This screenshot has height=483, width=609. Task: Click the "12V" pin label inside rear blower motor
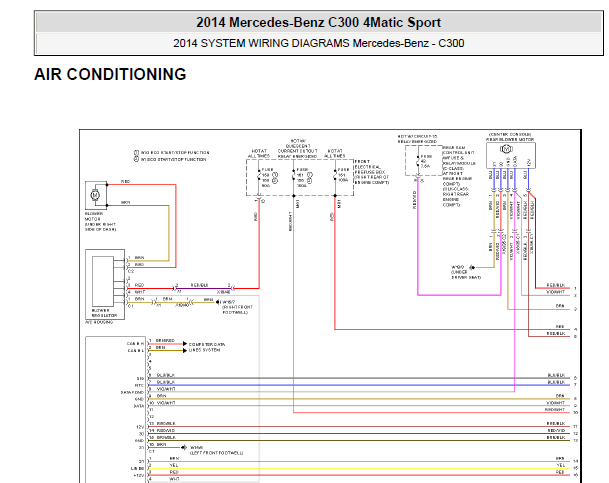point(528,163)
